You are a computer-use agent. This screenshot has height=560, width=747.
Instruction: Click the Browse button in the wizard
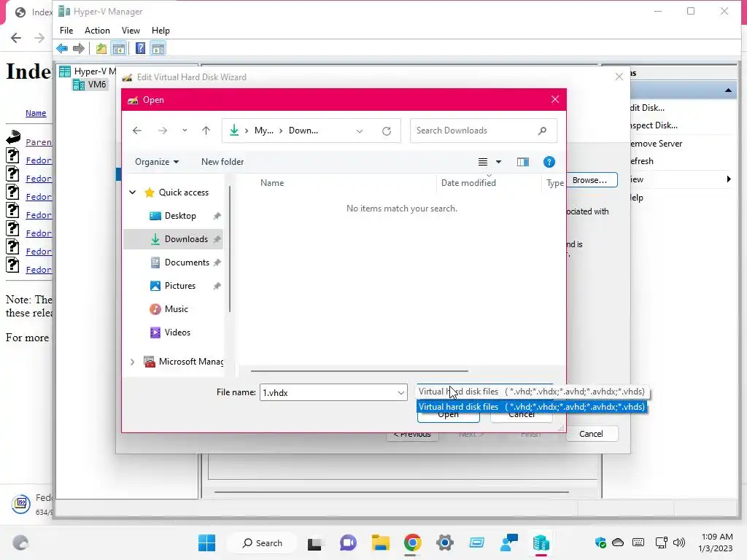point(589,180)
